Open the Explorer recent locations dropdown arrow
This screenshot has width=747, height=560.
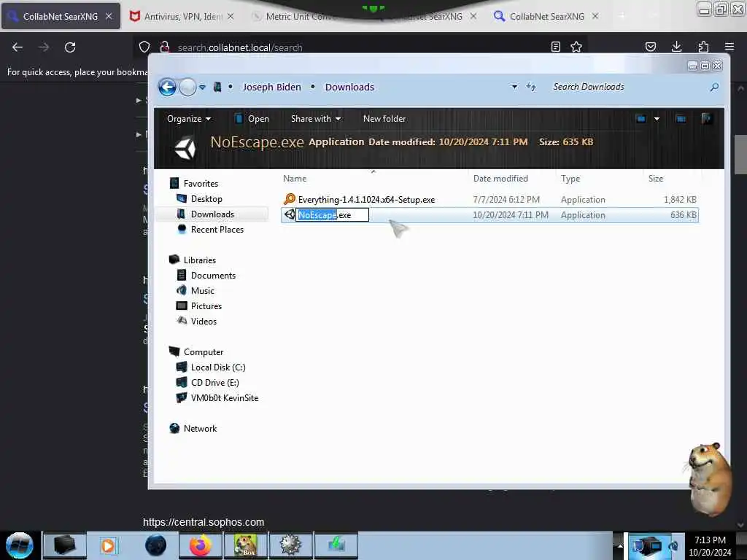pyautogui.click(x=203, y=87)
